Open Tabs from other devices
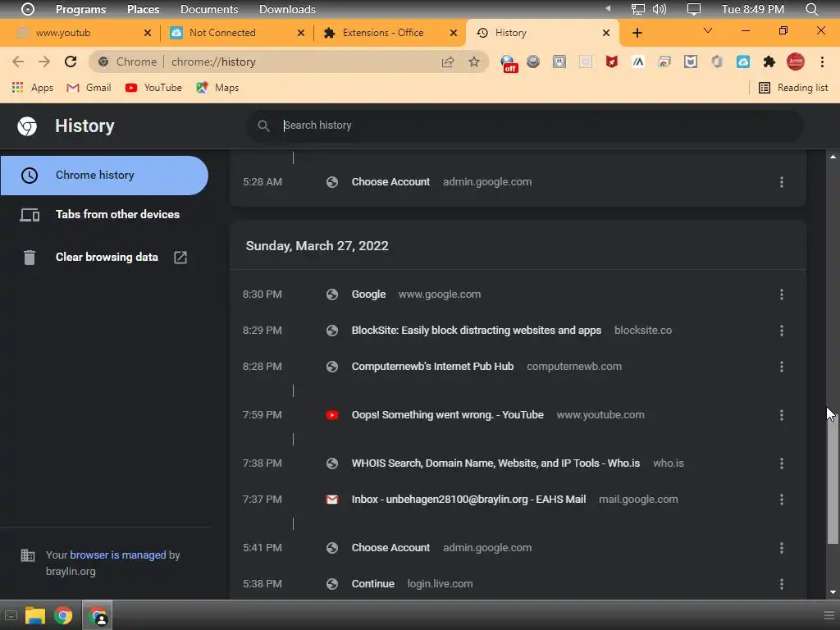840x630 pixels. pos(104,214)
